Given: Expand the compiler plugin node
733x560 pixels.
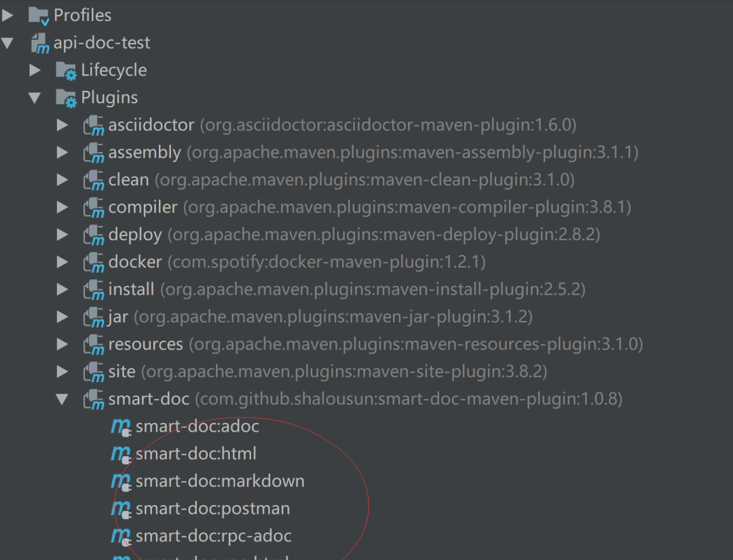Looking at the screenshot, I should (x=62, y=207).
